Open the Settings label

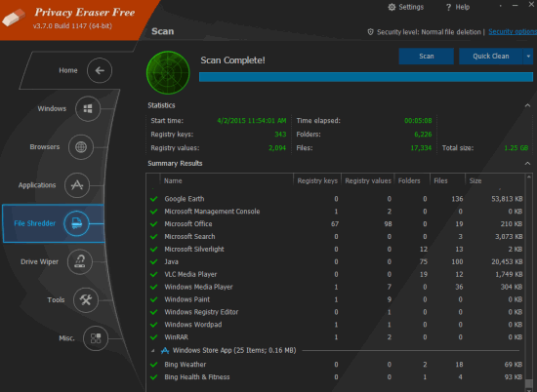pos(411,7)
